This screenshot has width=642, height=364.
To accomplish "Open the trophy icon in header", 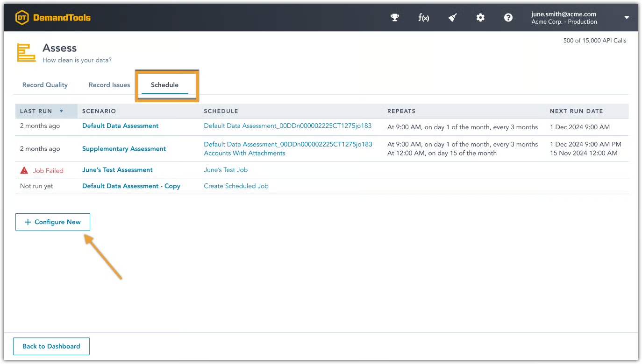I will click(x=395, y=18).
